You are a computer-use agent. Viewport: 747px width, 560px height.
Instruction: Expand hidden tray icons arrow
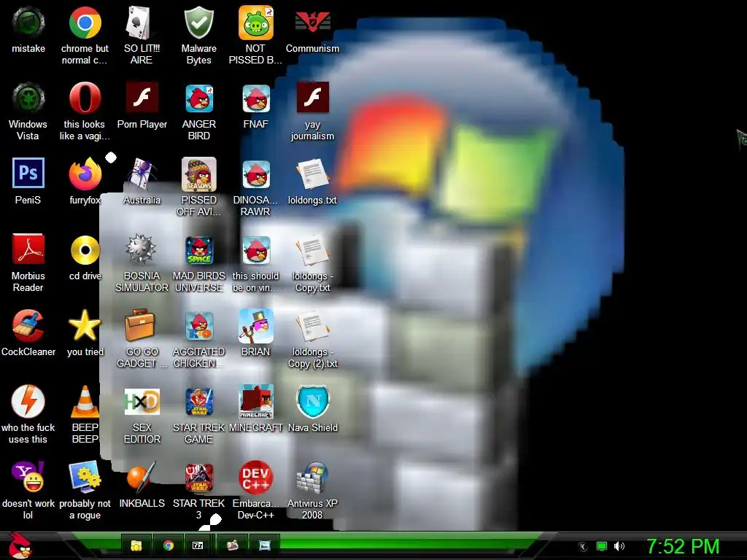click(x=582, y=546)
